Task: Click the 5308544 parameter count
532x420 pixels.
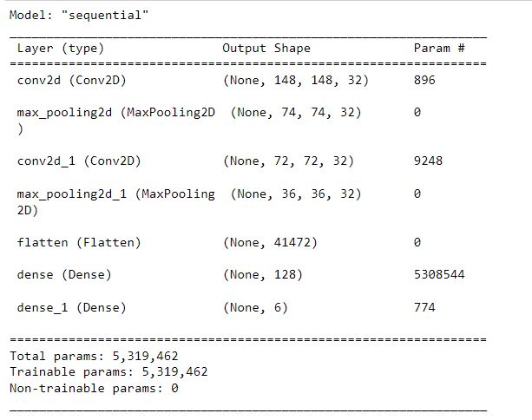Action: pyautogui.click(x=439, y=274)
